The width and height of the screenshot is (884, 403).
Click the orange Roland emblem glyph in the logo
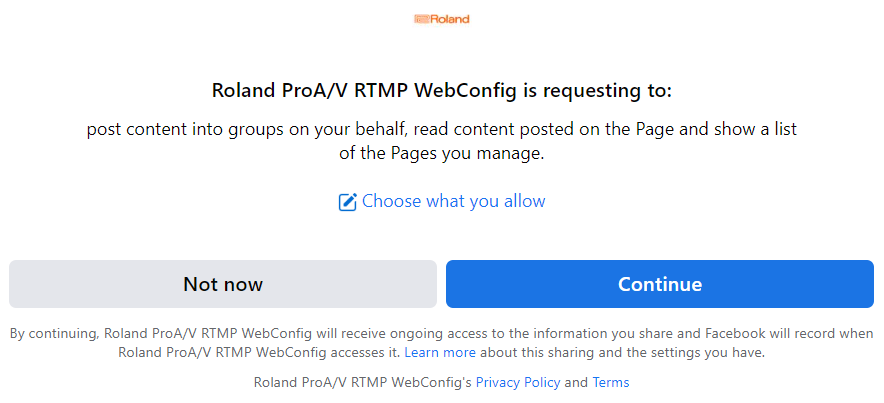point(422,19)
